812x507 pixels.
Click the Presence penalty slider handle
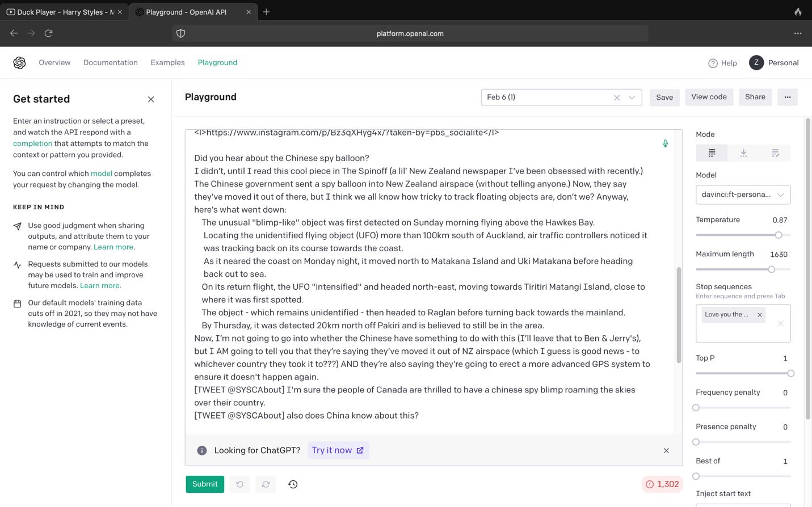[x=696, y=442]
